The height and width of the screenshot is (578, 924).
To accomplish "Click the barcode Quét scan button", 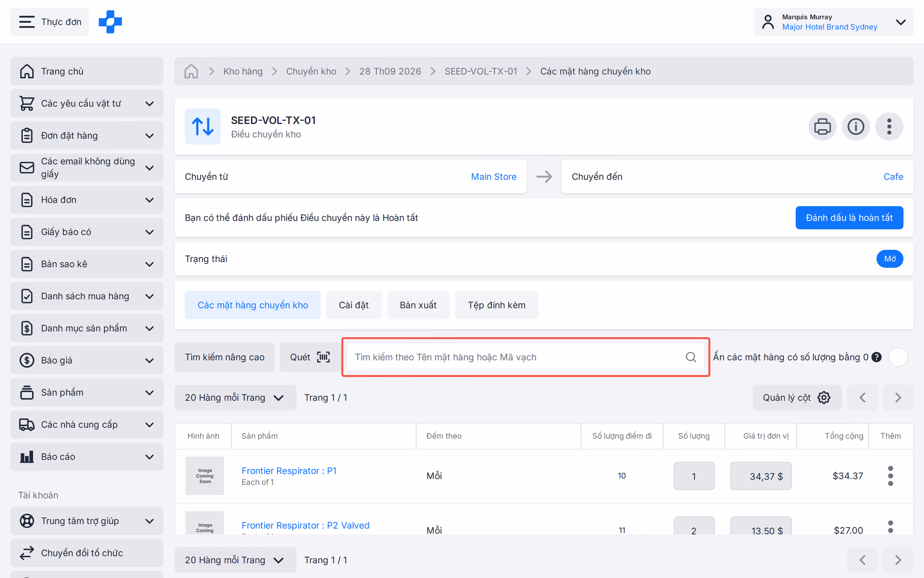I will click(310, 357).
